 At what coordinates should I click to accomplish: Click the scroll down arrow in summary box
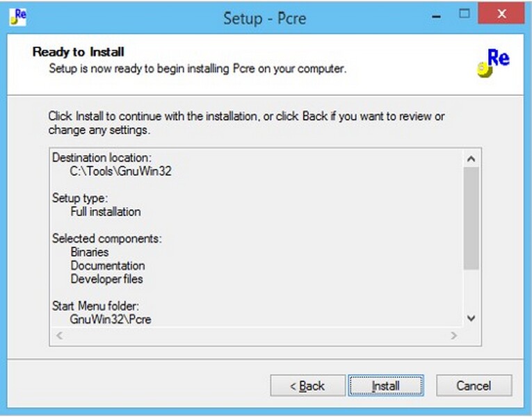[471, 318]
